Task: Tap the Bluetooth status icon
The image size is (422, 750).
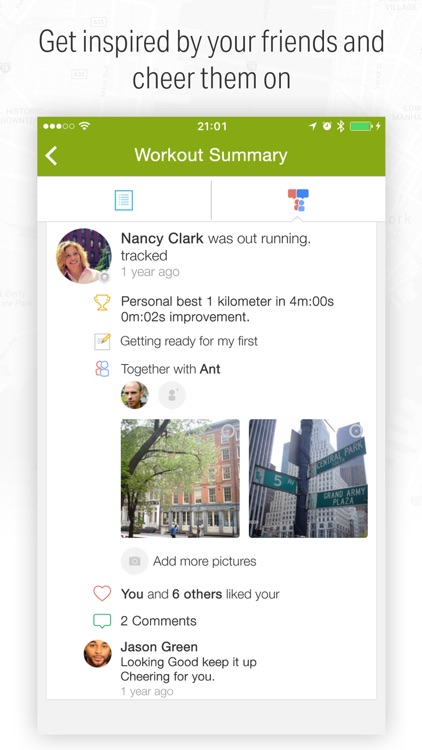Action: tap(341, 126)
